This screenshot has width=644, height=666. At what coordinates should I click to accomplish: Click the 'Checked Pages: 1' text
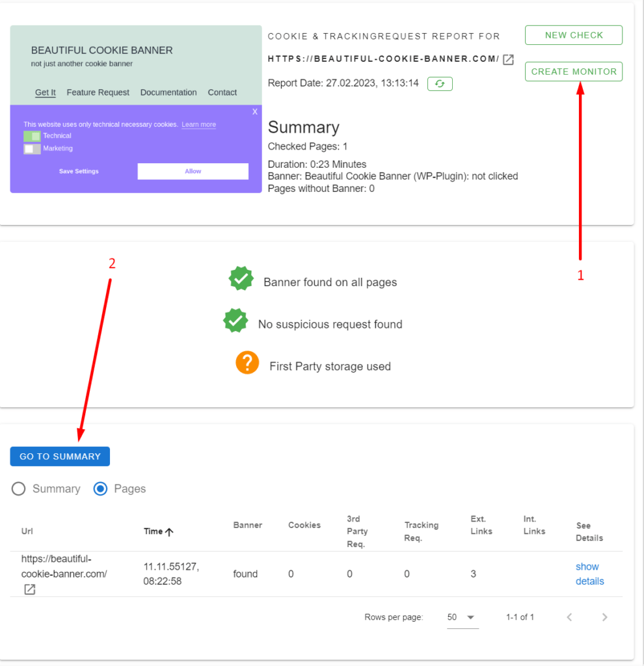tap(308, 146)
